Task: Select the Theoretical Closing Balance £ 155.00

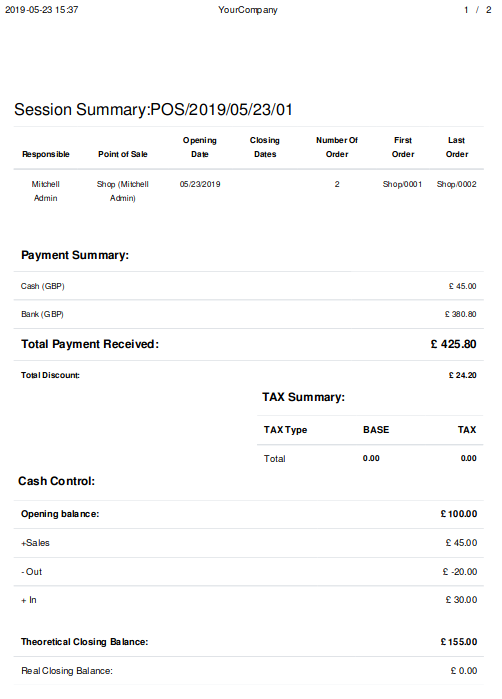Action: [x=459, y=642]
